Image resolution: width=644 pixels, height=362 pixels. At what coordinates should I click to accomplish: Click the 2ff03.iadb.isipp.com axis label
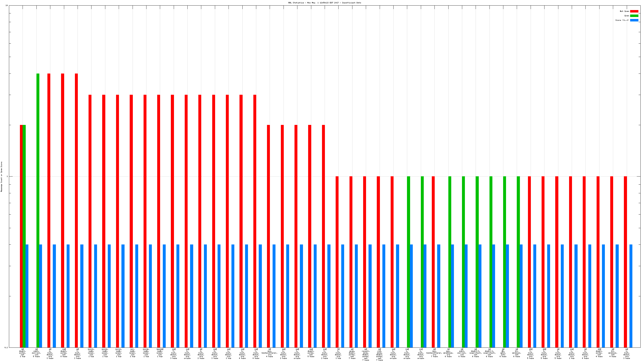point(91,353)
